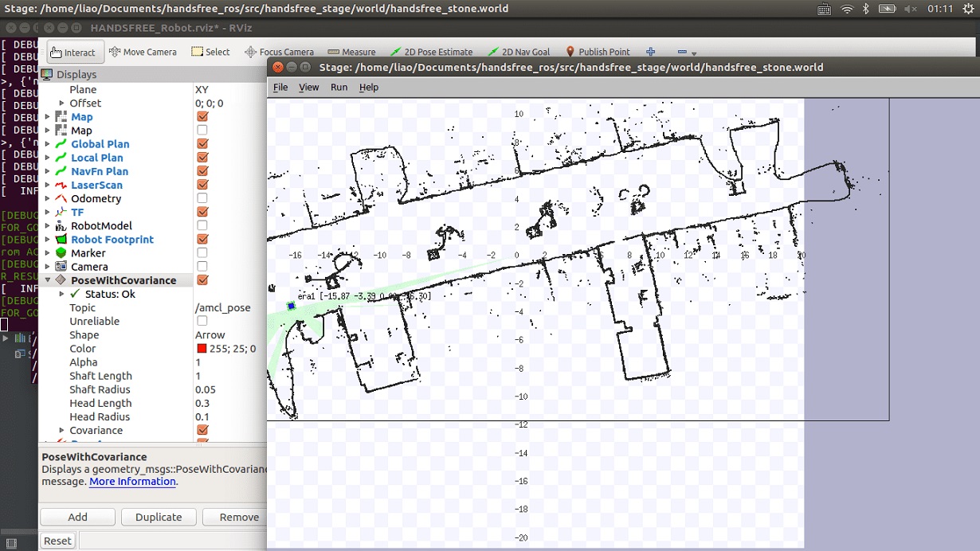
Task: Click the Local Plan green path icon
Action: pyautogui.click(x=61, y=158)
